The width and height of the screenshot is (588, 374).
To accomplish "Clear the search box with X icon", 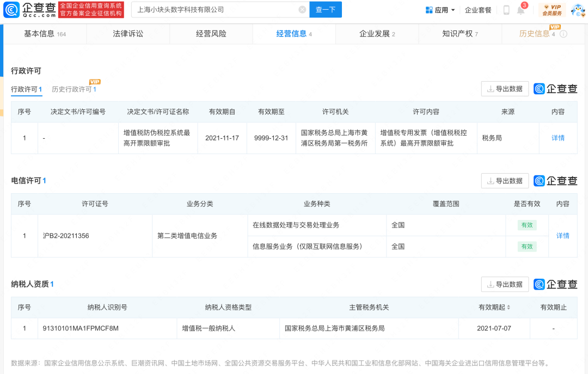I will pyautogui.click(x=302, y=10).
